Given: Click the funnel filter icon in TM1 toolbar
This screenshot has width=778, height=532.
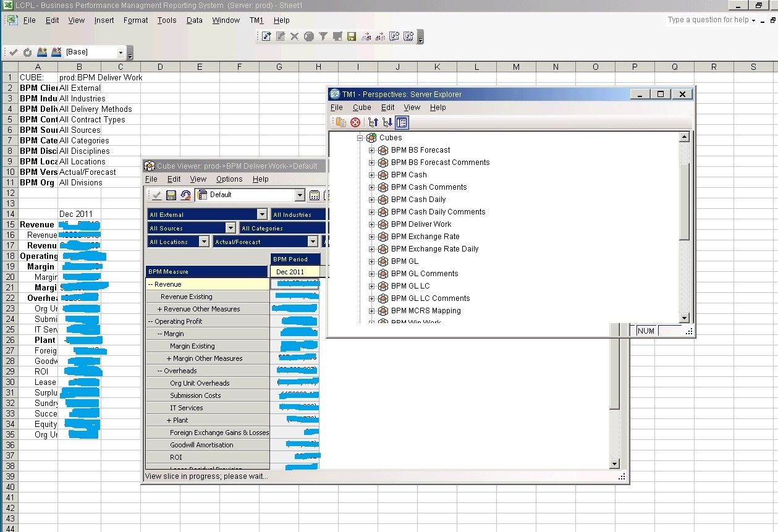Looking at the screenshot, I should 323,36.
